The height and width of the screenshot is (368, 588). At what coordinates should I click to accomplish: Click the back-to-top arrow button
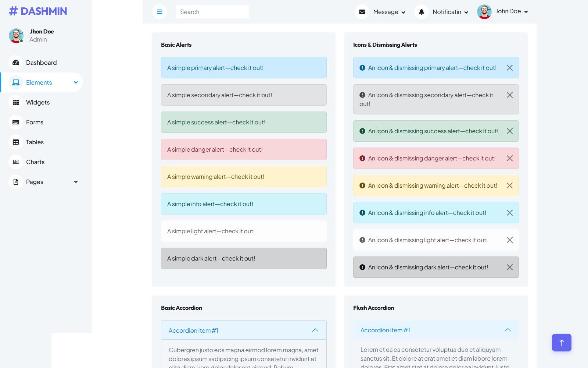(x=562, y=343)
